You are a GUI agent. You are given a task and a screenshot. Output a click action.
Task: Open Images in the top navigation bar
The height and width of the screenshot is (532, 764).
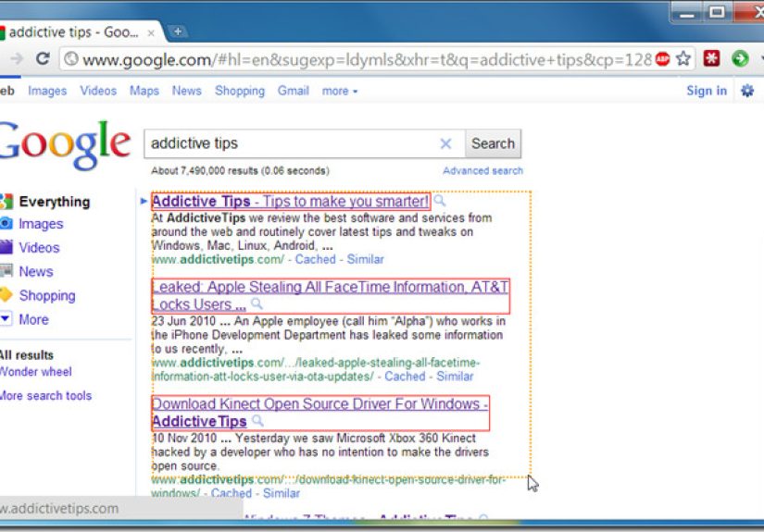[x=47, y=91]
